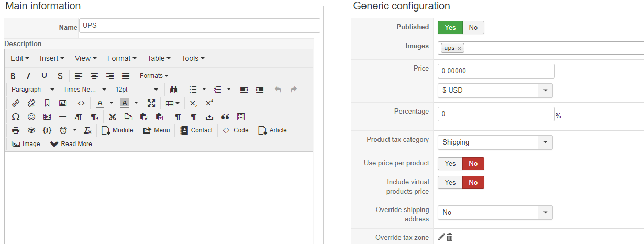Open the Table menu in editor
Viewport: 644px width, 244px height.
tap(159, 58)
